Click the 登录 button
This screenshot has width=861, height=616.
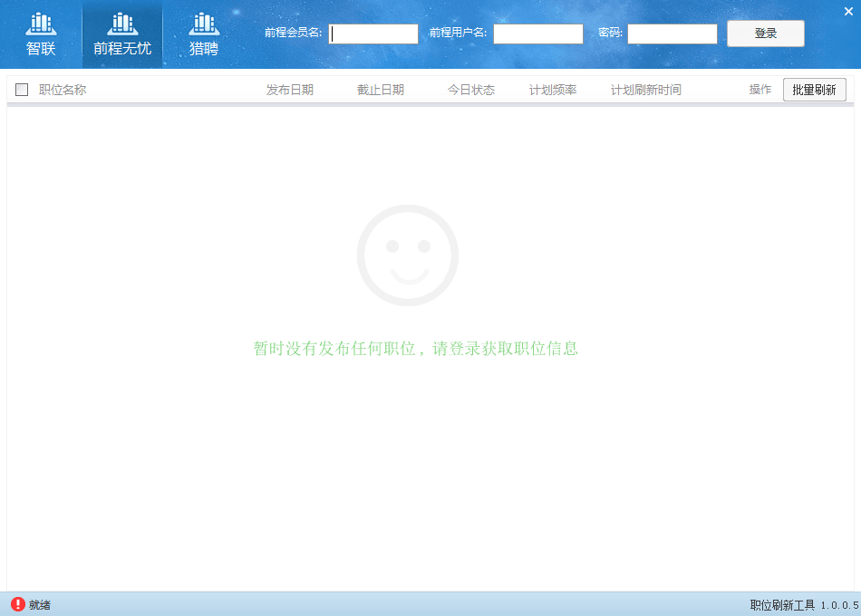[x=766, y=34]
